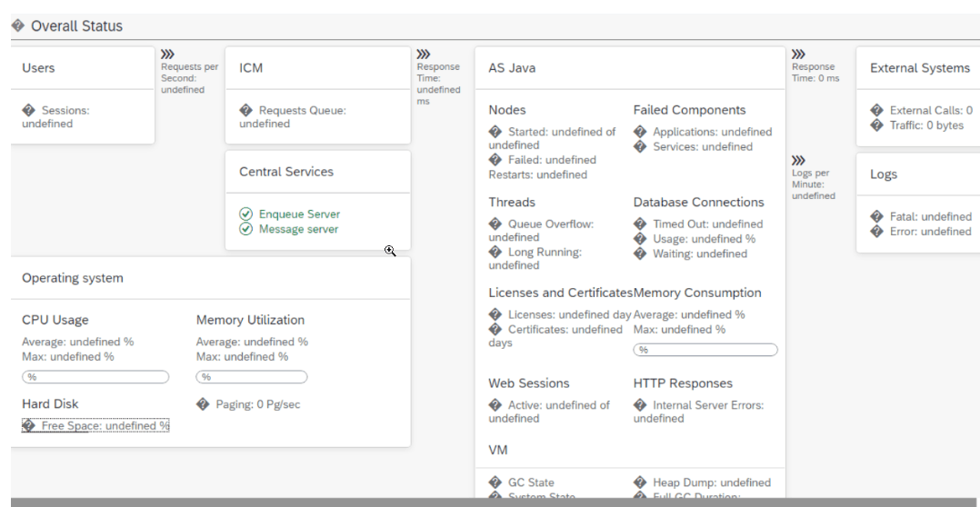The width and height of the screenshot is (980, 507).
Task: Click the AS Java card header
Action: point(630,68)
